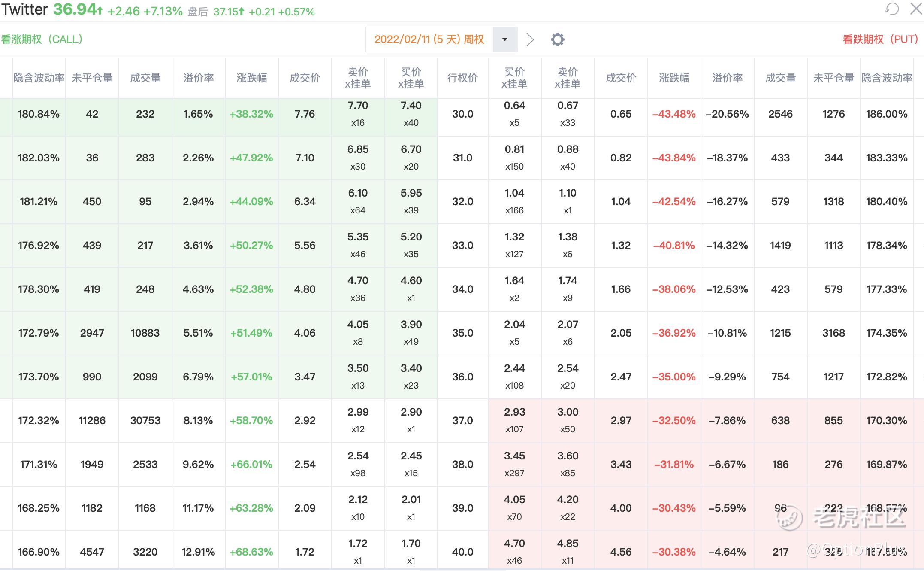
Task: Click call premium rate 12.91% cell
Action: click(x=198, y=552)
